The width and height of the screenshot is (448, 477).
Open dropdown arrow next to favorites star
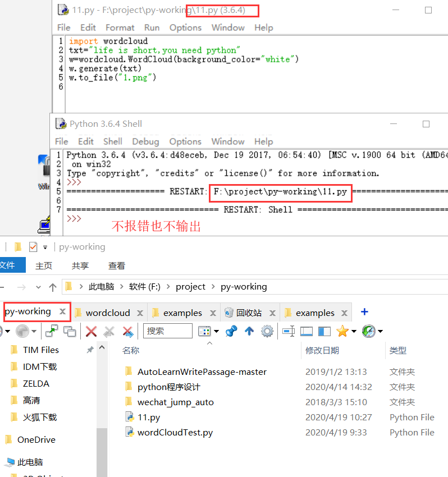click(x=354, y=332)
